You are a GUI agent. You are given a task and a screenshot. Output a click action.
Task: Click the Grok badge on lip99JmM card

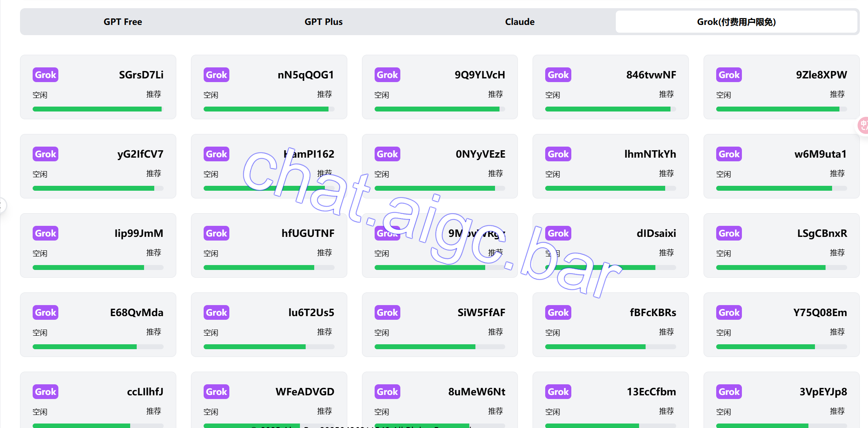[x=45, y=233]
